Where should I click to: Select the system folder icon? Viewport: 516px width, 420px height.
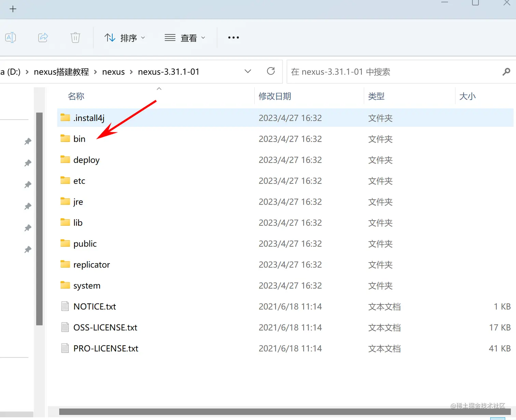point(65,285)
